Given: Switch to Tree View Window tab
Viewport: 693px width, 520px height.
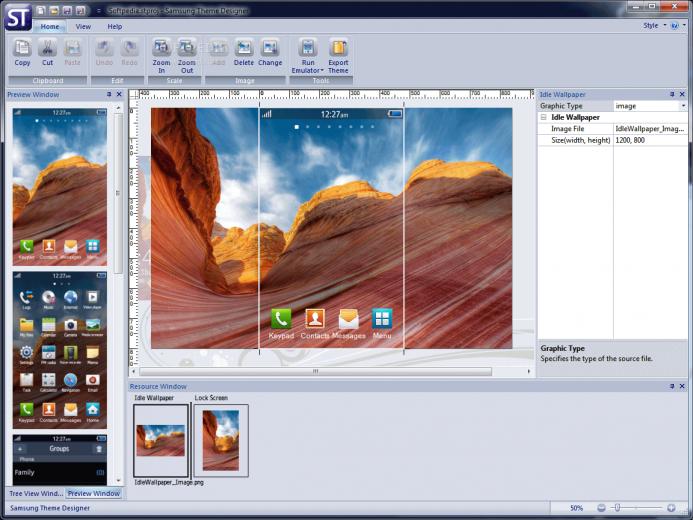Looking at the screenshot, I should coord(36,493).
